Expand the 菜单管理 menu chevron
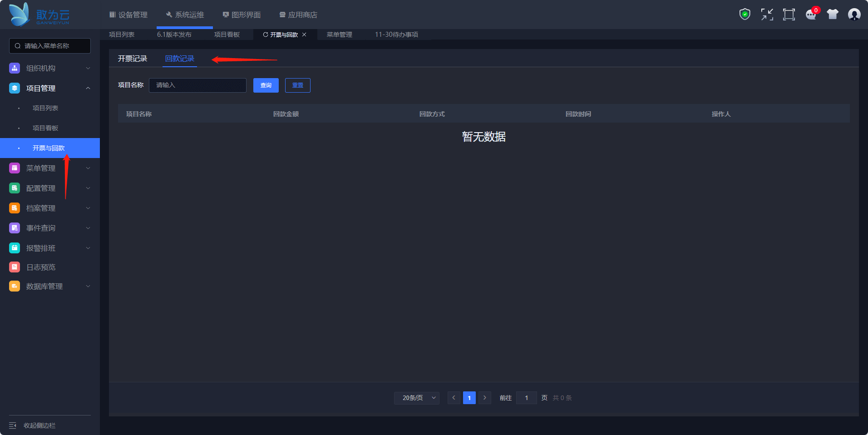Image resolution: width=868 pixels, height=435 pixels. pos(88,168)
